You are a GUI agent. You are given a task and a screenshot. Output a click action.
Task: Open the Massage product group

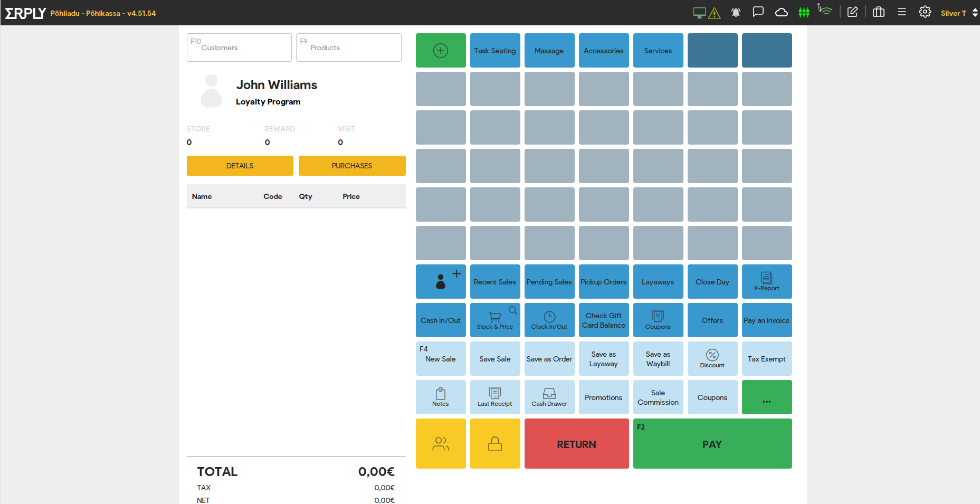549,51
